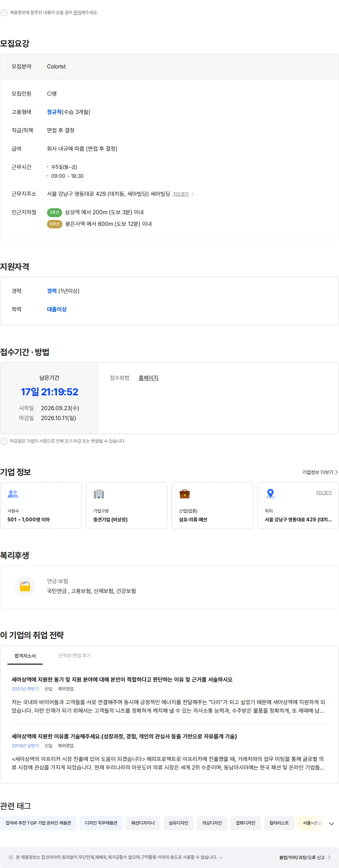Click the chevron after 근무지주소 지도보기
Image resolution: width=339 pixels, height=868 pixels.
pos(192,194)
